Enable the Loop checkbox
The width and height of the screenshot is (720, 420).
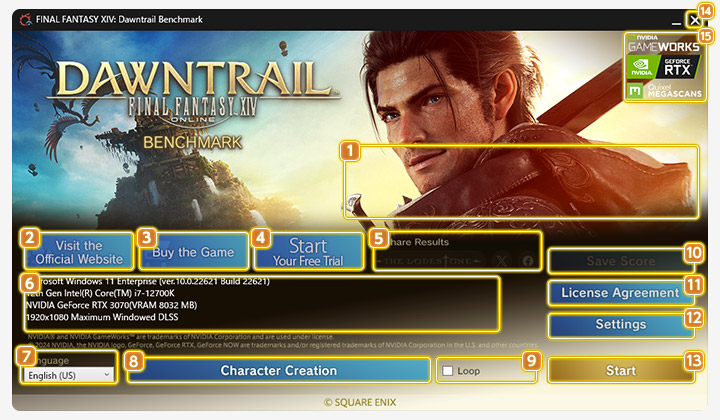[448, 371]
